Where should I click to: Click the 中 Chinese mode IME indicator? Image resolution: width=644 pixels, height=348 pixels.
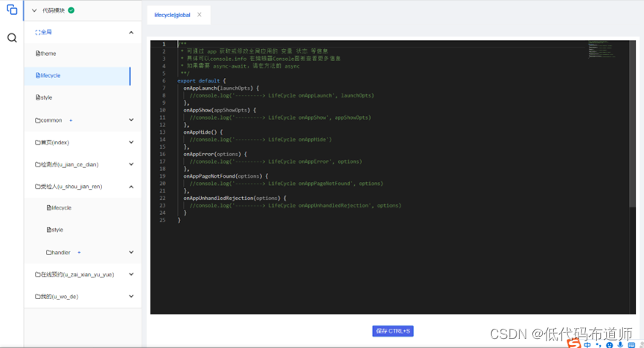click(x=587, y=345)
